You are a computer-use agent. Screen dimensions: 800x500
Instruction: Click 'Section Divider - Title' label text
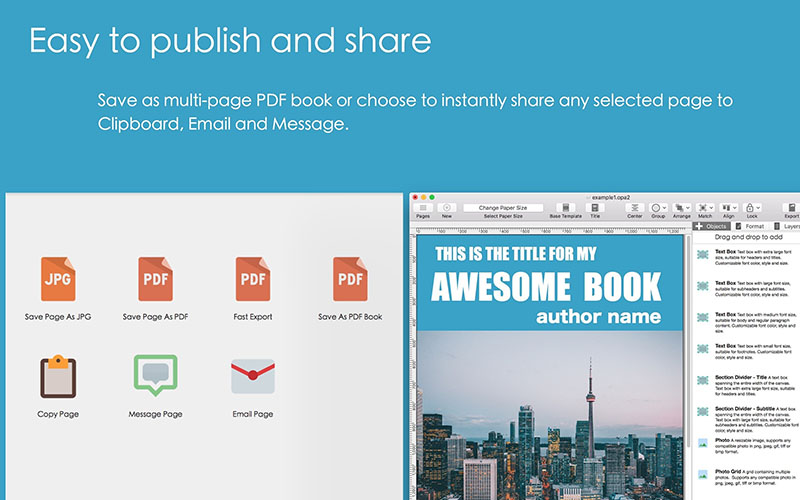pyautogui.click(x=740, y=377)
